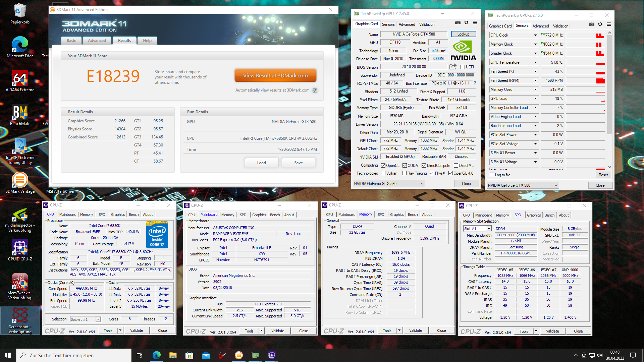
Task: Toggle automatically view results at 3DMark.com
Action: click(x=315, y=90)
